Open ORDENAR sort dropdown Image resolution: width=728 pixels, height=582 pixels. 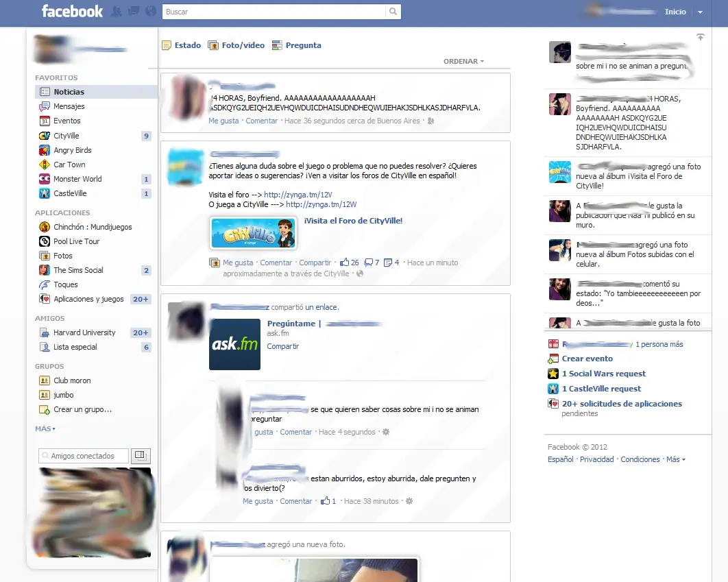click(463, 61)
